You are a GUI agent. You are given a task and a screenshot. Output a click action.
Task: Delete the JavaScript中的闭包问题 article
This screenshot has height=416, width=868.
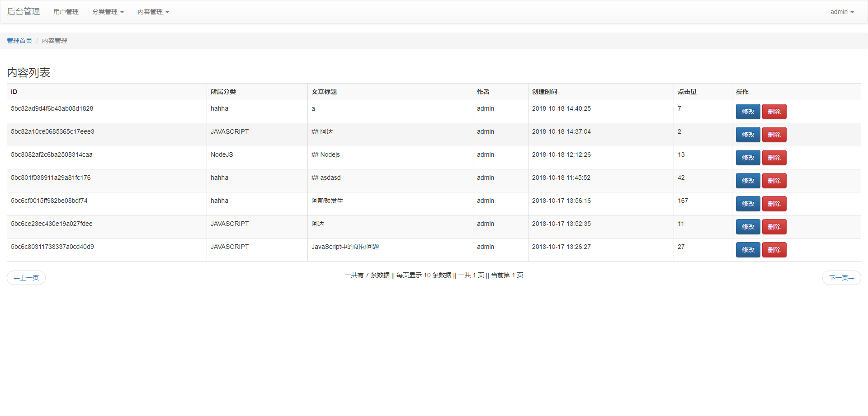tap(774, 250)
